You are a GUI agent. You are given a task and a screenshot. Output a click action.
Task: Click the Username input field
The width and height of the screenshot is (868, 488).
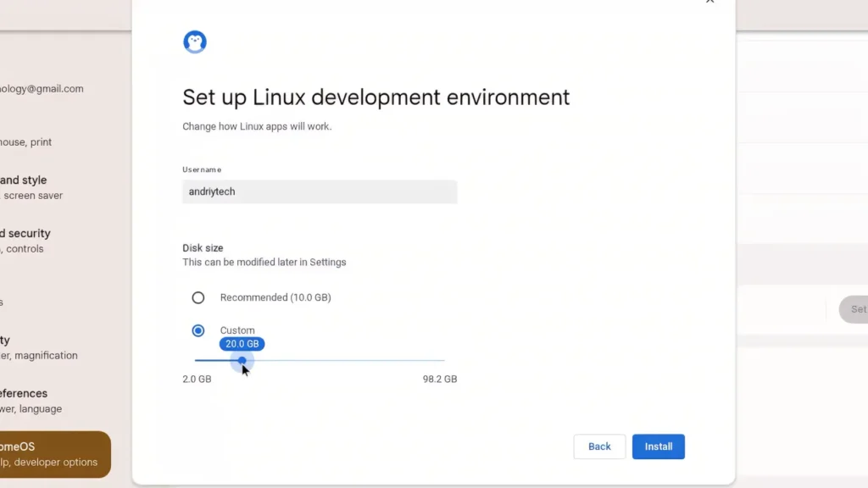320,191
